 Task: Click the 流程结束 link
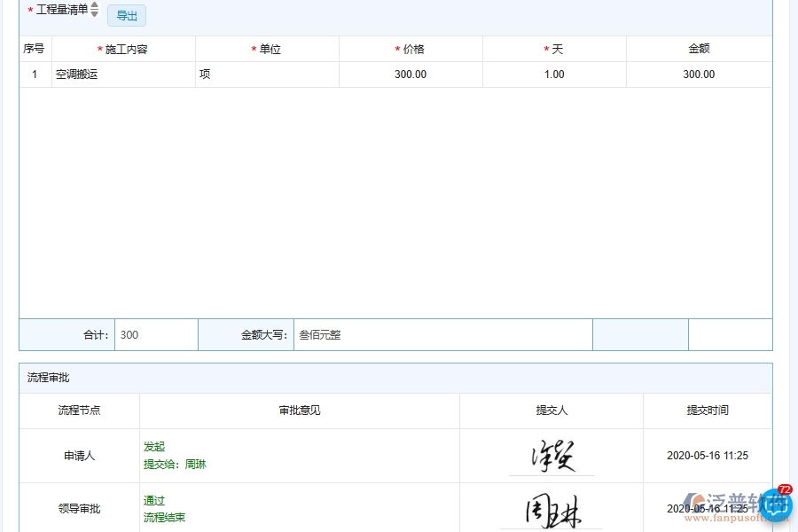point(163,516)
